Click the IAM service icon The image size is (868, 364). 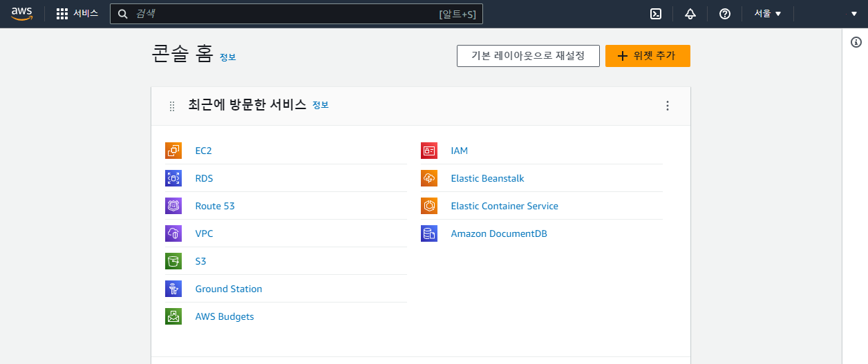(x=429, y=151)
